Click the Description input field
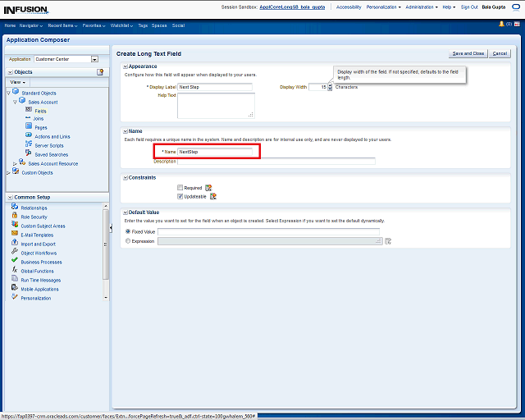Image resolution: width=525 pixels, height=420 pixels. [276, 162]
